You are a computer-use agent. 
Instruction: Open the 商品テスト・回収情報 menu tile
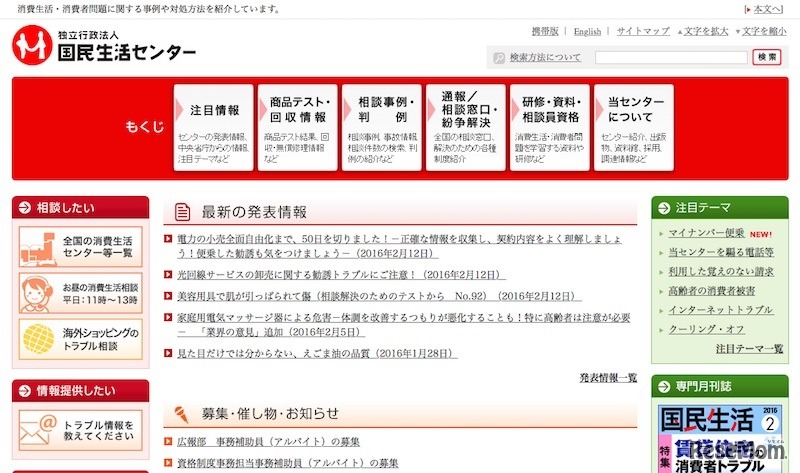coord(297,128)
